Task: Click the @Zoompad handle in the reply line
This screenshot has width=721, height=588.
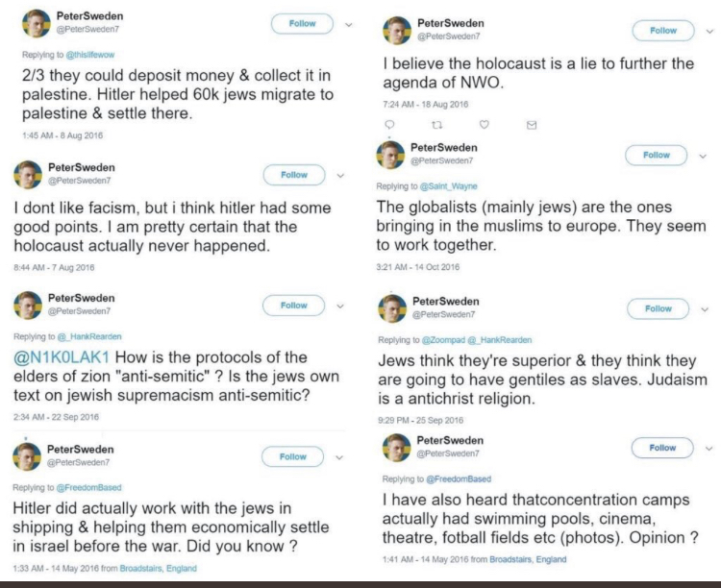Action: 438,340
